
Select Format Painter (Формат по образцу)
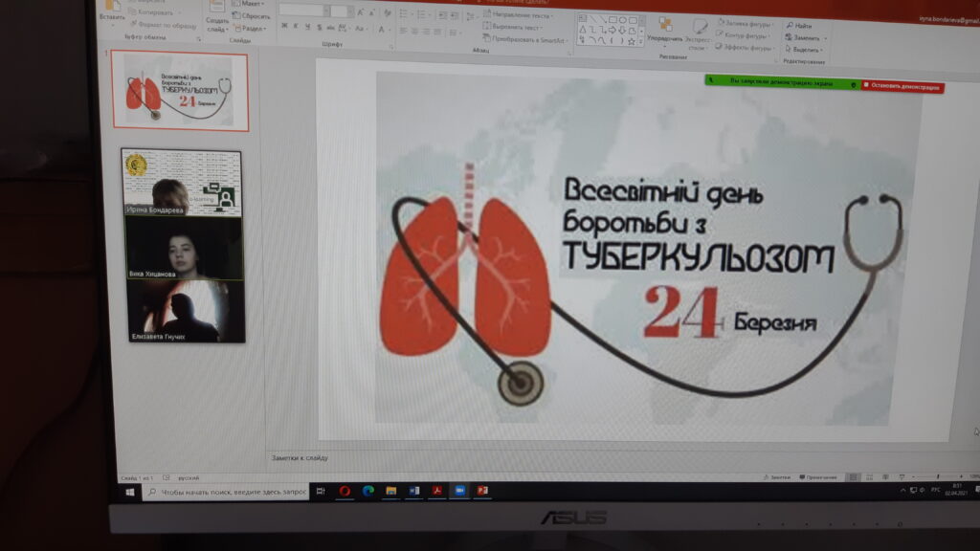(163, 25)
